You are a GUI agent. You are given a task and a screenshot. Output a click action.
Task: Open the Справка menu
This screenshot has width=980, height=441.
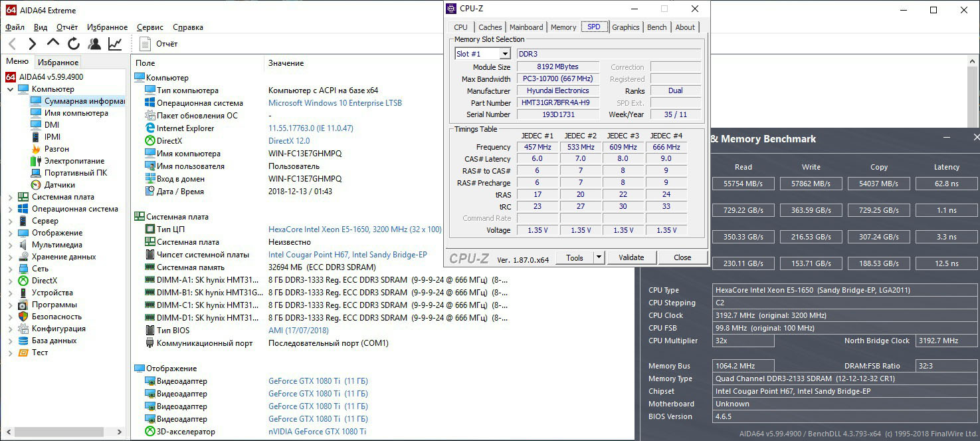(188, 27)
